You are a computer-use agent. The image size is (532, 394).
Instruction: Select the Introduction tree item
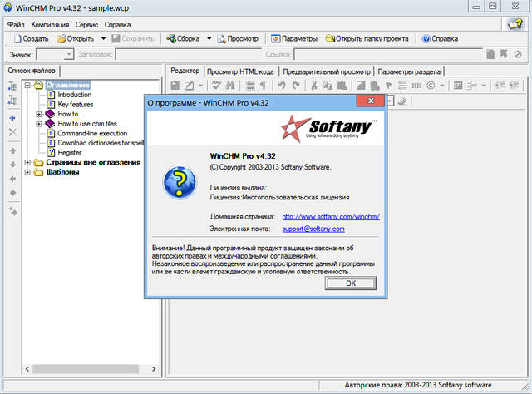click(x=74, y=95)
